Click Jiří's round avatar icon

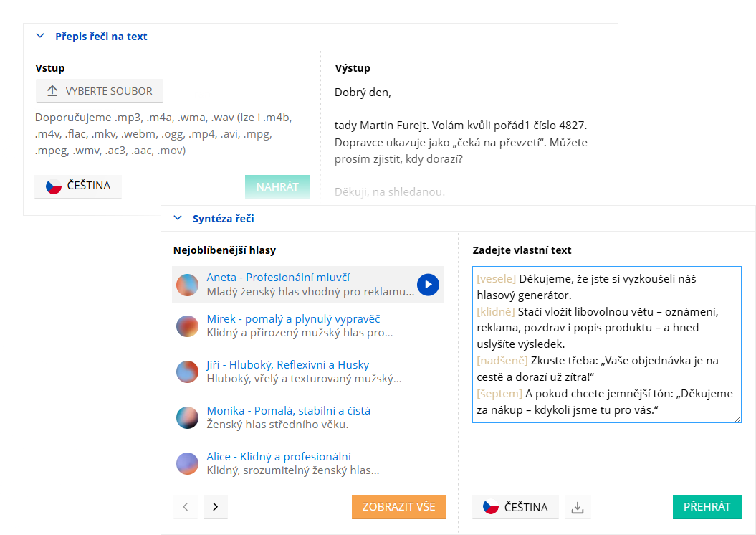pos(188,371)
